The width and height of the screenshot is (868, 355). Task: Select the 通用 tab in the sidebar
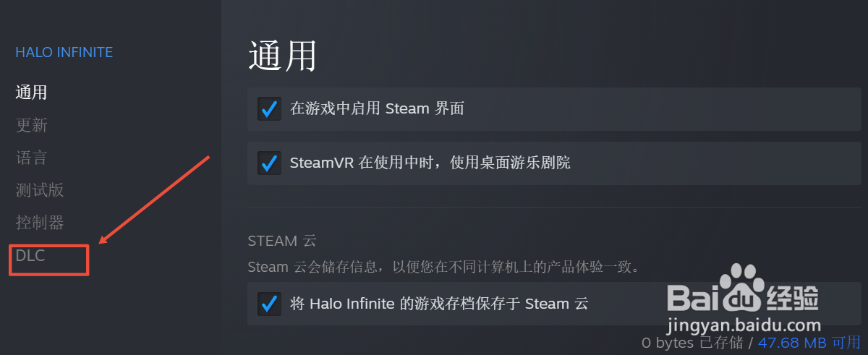pos(31,93)
